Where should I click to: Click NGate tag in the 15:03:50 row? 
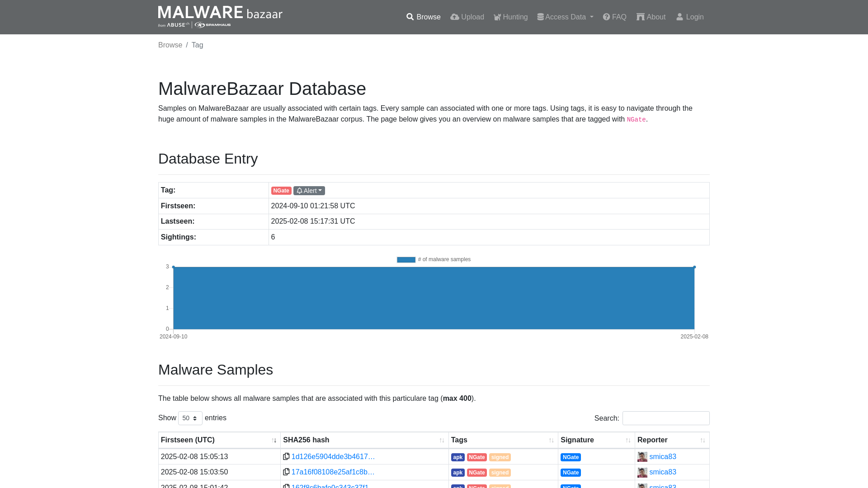477,473
